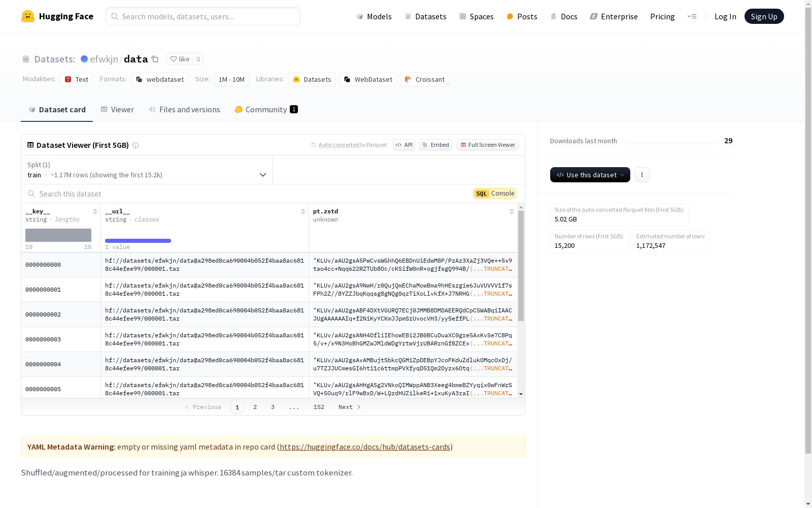Click the table vertical scrollbar thumb
Viewport: 812px width, 508px height.
(521, 266)
